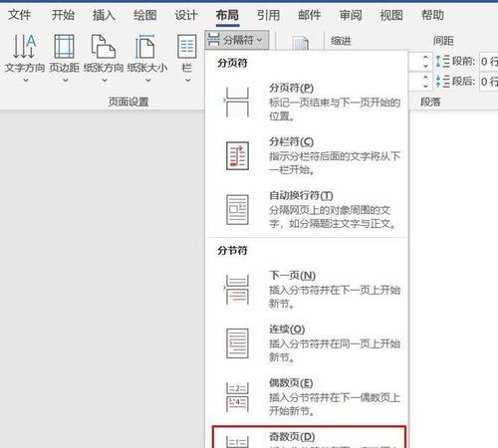Screen dimensions: 498x448
Task: Expand the 栏 dropdown arrow
Action: coord(187,81)
